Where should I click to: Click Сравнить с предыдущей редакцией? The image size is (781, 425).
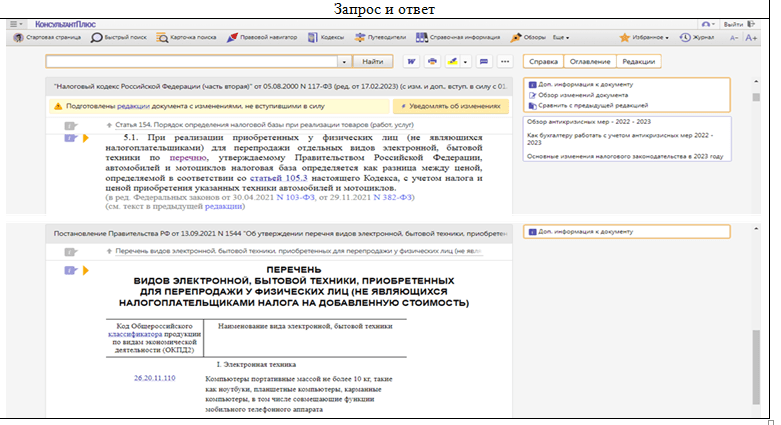coord(588,106)
